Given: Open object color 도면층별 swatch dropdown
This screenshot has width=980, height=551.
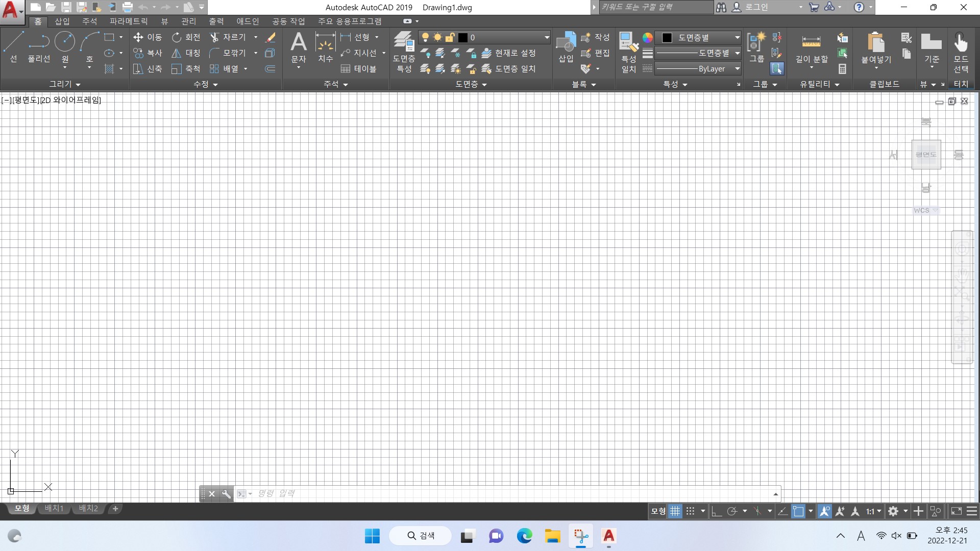Looking at the screenshot, I should tap(698, 37).
